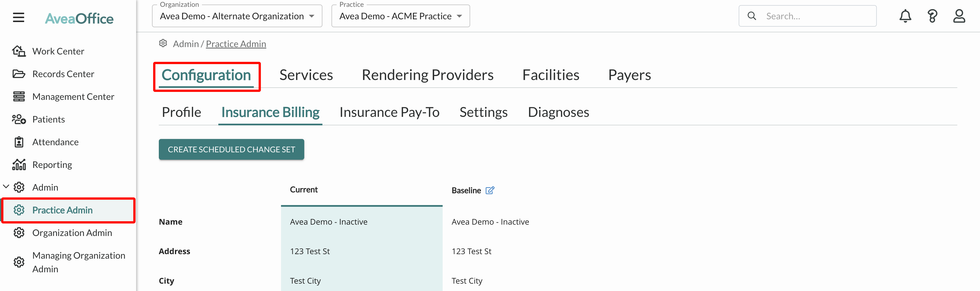Click the Admin text in the breadcrumb
This screenshot has width=980, height=291.
[x=186, y=44]
